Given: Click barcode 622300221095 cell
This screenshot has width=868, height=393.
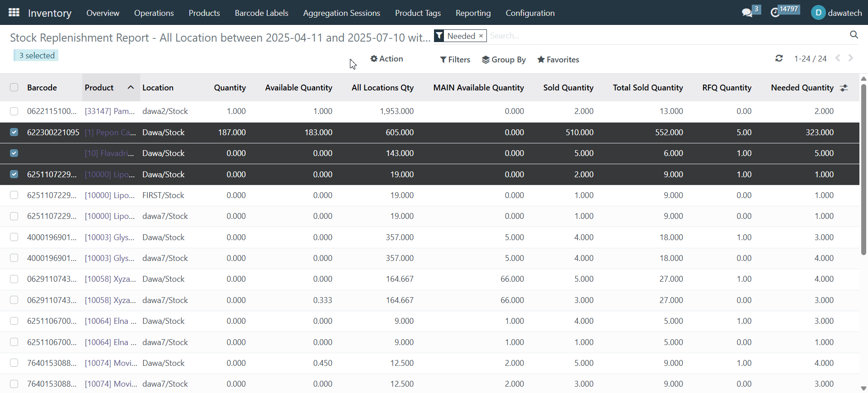Looking at the screenshot, I should click(53, 133).
